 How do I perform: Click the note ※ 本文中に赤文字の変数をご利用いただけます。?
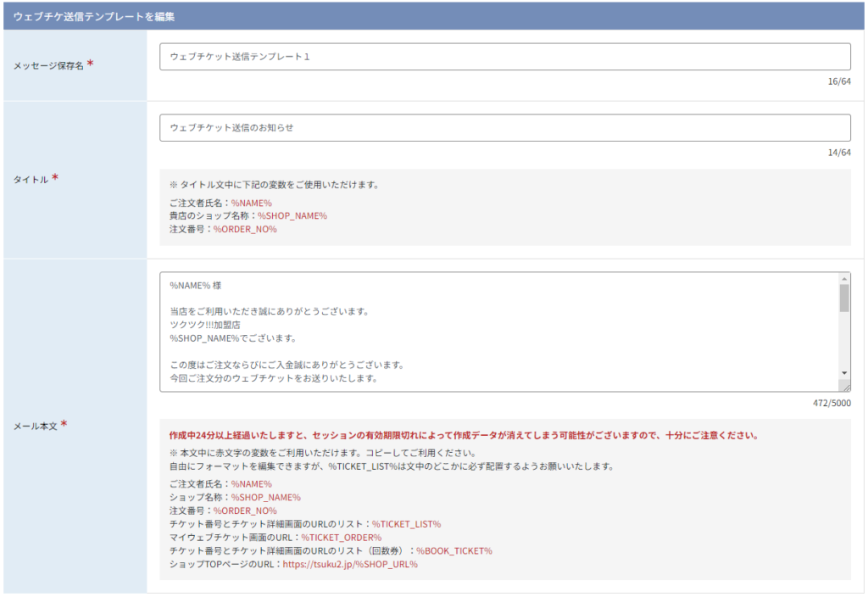click(323, 453)
